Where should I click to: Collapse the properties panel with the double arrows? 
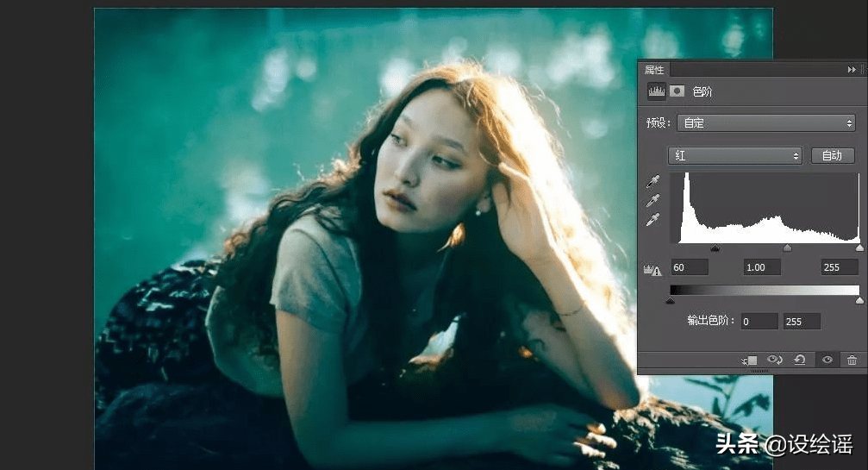pyautogui.click(x=852, y=70)
